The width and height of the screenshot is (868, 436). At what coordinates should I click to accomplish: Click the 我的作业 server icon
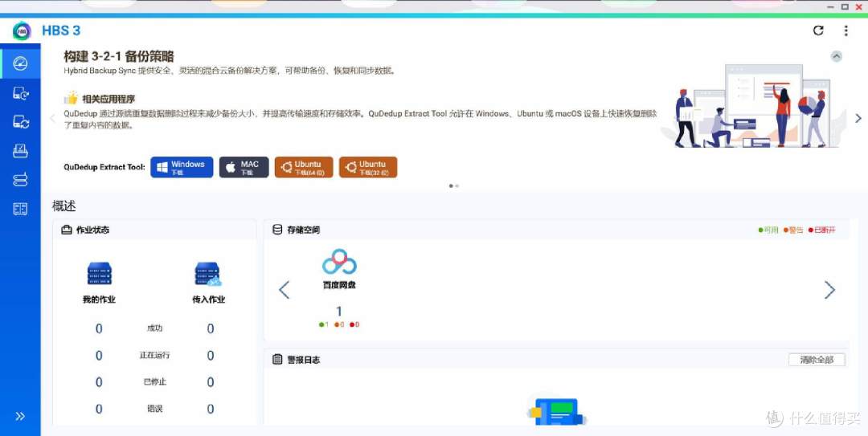[x=99, y=273]
